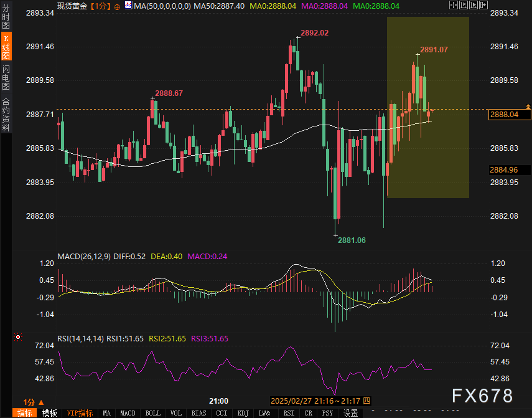Image resolution: width=532 pixels, height=418 pixels.
Task: Choose the RSI indicator button
Action: [x=289, y=413]
